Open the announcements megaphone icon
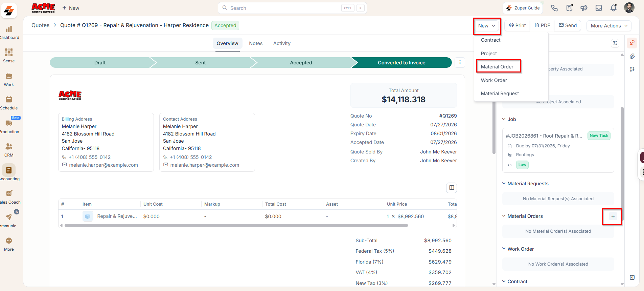Image resolution: width=644 pixels, height=291 pixels. (x=584, y=8)
